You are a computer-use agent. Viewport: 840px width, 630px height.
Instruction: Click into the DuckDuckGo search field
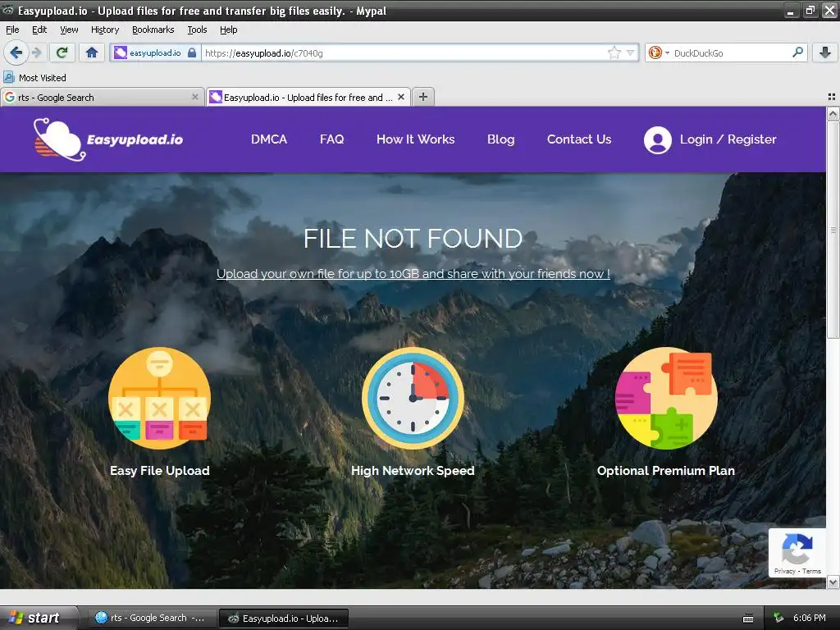tap(731, 52)
